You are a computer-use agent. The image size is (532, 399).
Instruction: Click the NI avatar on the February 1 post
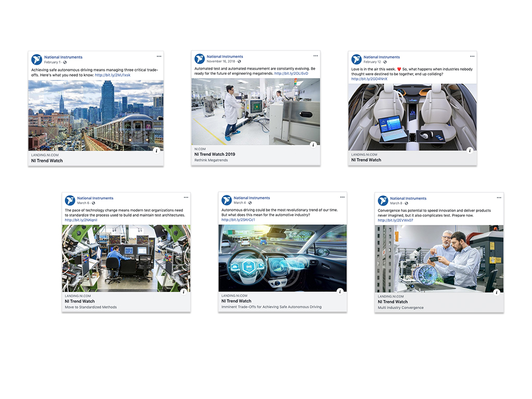(37, 59)
